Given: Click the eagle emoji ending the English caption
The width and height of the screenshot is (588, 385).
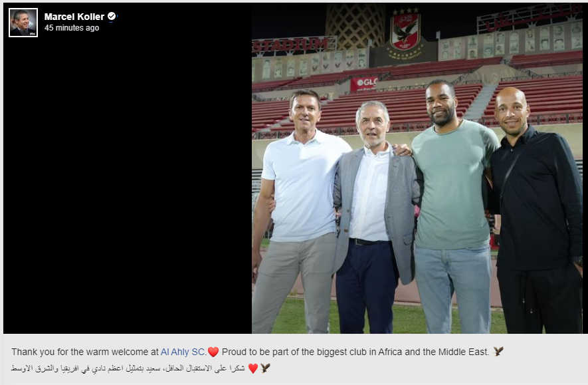Looking at the screenshot, I should pyautogui.click(x=498, y=352).
